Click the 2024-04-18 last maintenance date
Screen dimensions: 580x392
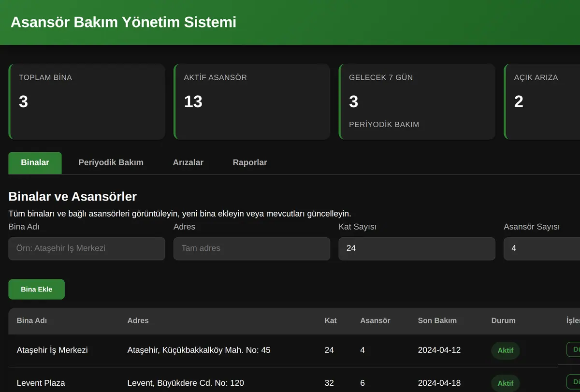(x=439, y=383)
